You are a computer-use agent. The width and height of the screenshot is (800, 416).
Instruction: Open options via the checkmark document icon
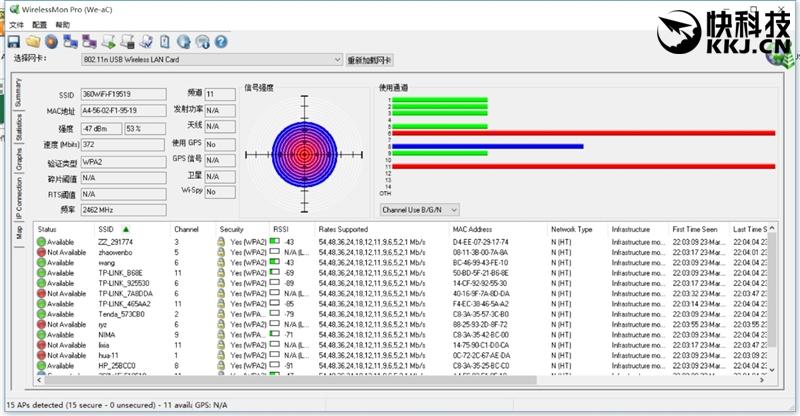tap(146, 42)
